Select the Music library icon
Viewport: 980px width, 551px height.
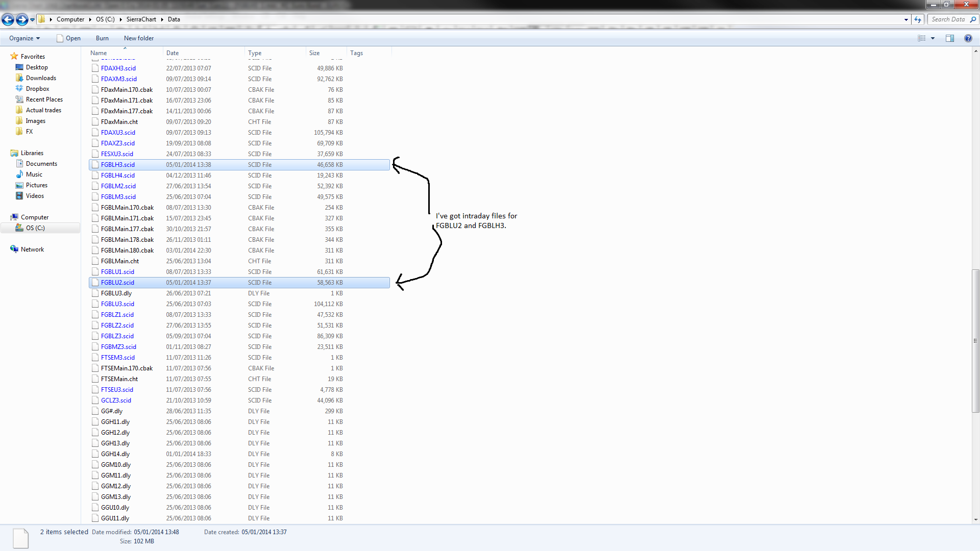pos(19,174)
